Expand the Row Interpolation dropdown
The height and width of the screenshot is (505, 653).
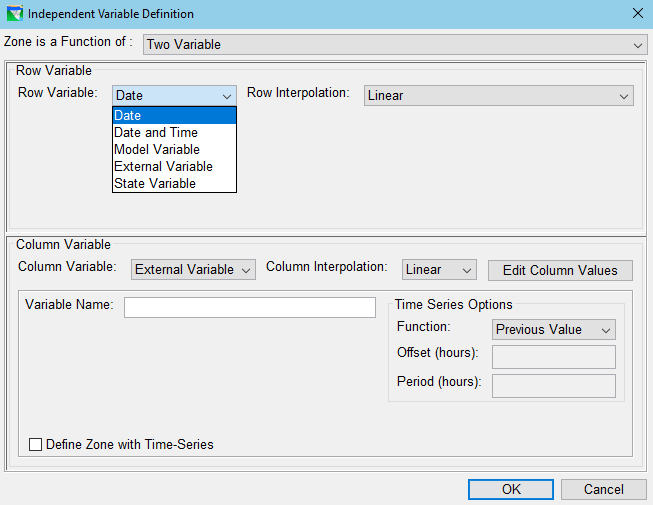point(498,95)
